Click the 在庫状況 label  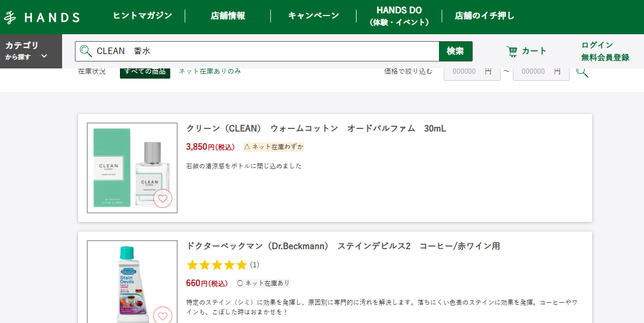click(x=92, y=71)
